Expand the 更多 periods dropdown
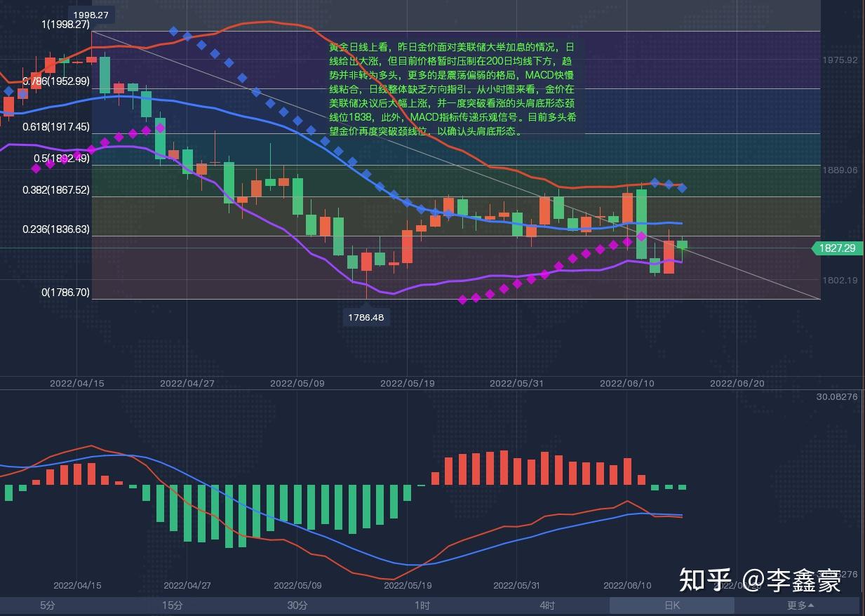The image size is (865, 616). (800, 605)
